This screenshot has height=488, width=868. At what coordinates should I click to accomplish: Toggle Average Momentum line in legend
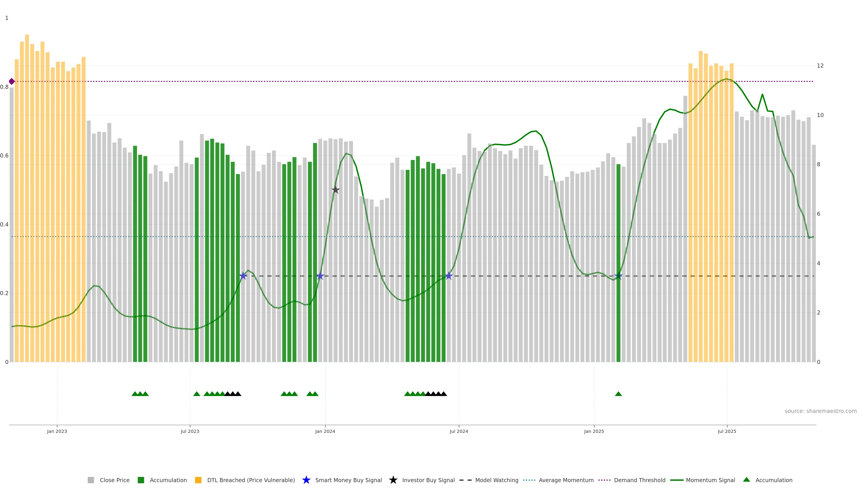coord(566,480)
